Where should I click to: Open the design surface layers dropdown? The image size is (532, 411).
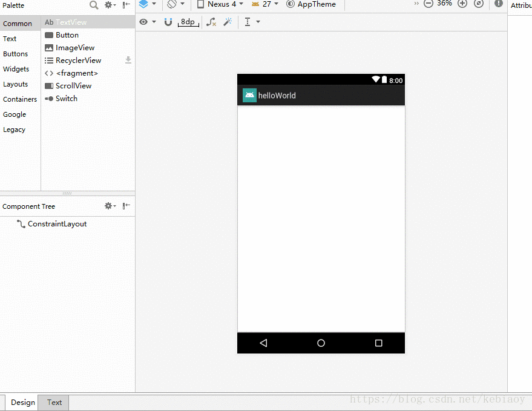(x=147, y=4)
